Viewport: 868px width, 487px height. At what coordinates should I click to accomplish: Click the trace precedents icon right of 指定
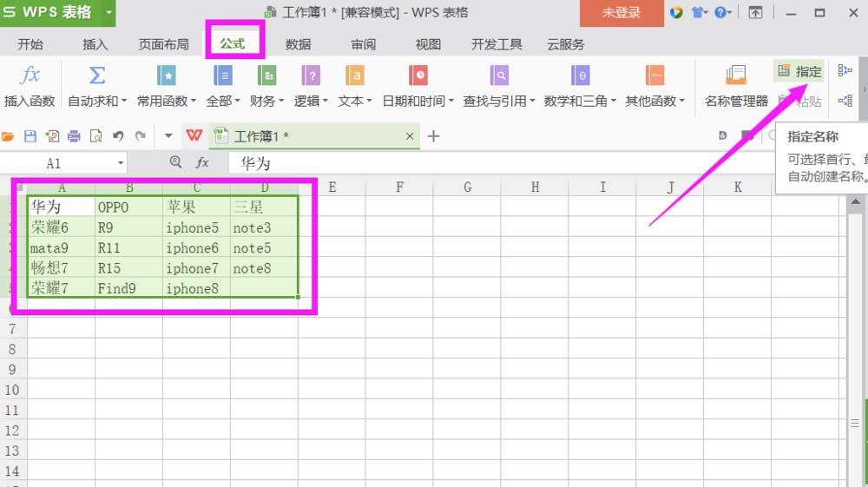[x=845, y=70]
